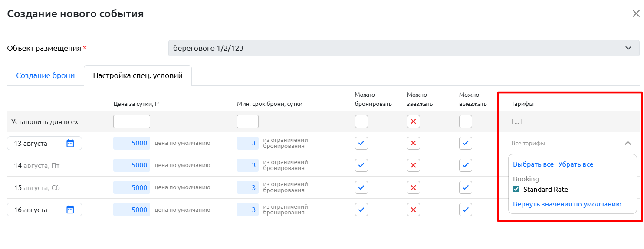
Task: Toggle Можно заезжать for 15 августа
Action: pyautogui.click(x=414, y=187)
